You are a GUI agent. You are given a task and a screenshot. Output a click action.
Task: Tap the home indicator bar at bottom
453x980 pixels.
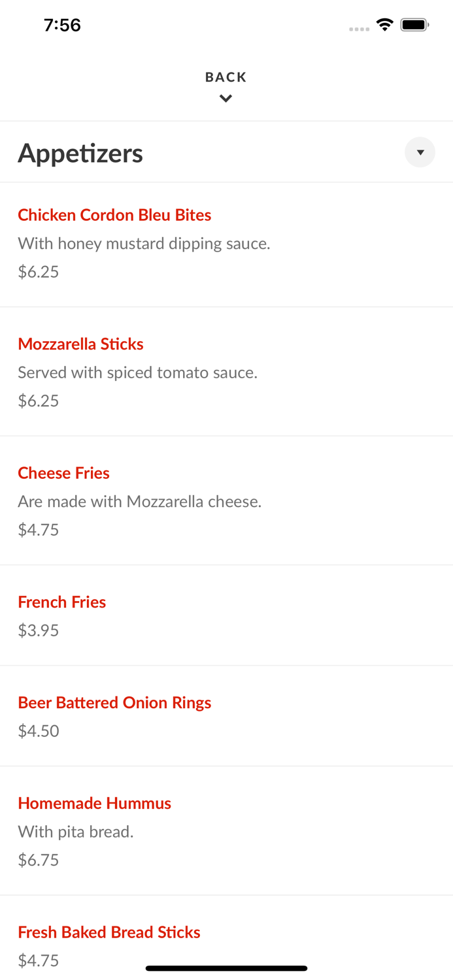click(226, 967)
